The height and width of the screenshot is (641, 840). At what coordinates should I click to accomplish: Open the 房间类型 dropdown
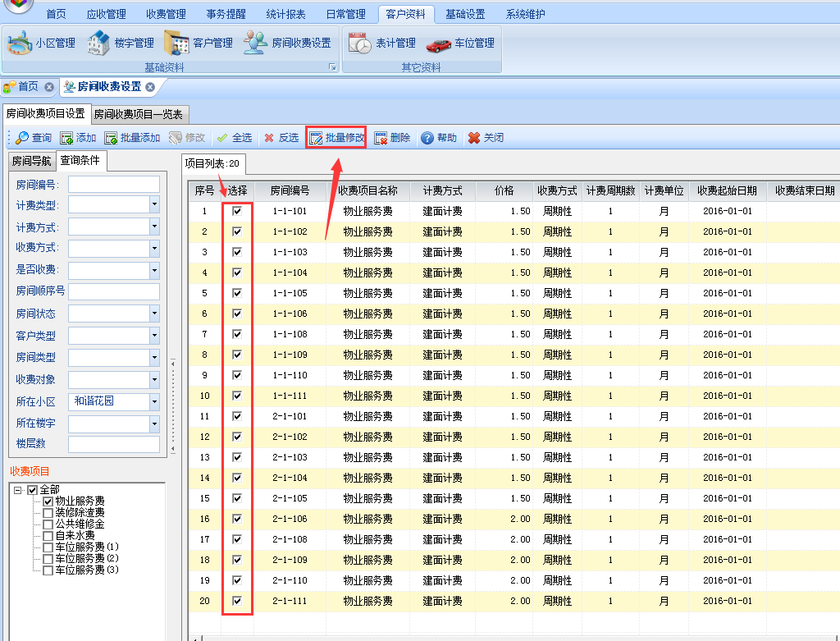154,358
